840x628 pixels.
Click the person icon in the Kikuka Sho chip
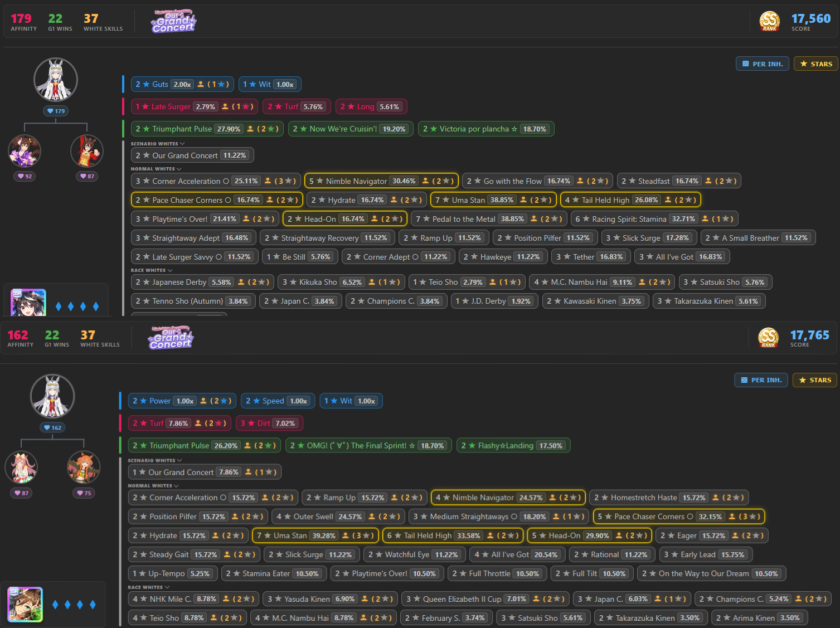(372, 282)
